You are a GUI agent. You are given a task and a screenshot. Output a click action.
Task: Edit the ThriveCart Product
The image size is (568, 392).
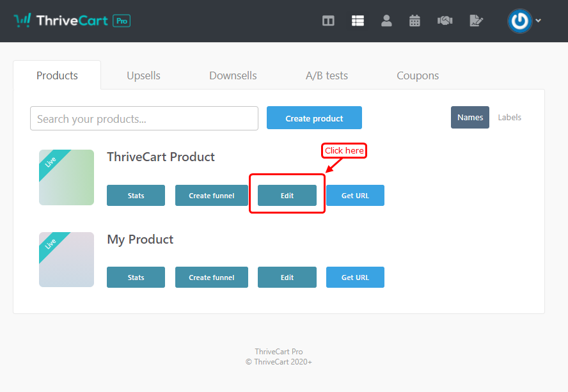[x=287, y=196]
